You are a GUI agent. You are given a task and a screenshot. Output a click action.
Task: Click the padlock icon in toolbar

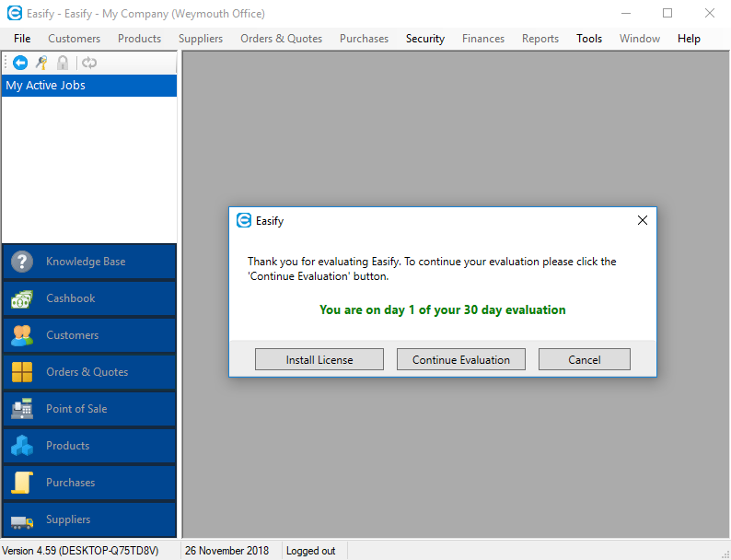[63, 63]
